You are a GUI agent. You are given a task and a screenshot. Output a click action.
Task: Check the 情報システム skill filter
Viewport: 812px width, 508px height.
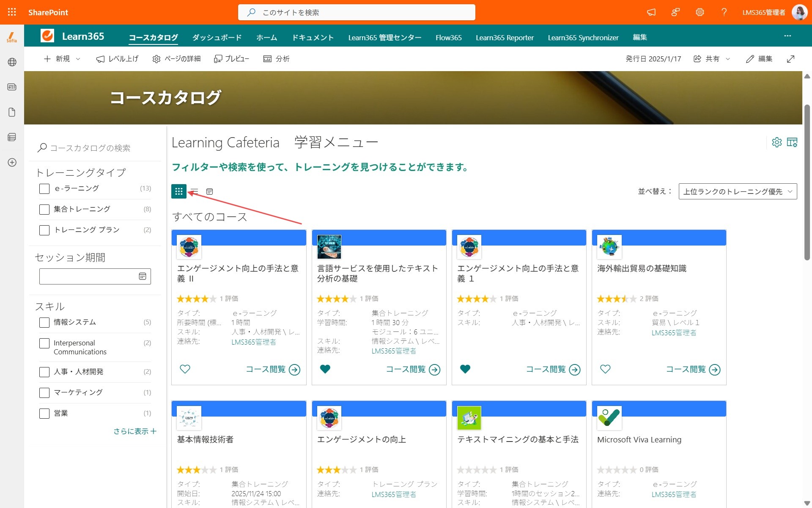tap(44, 323)
